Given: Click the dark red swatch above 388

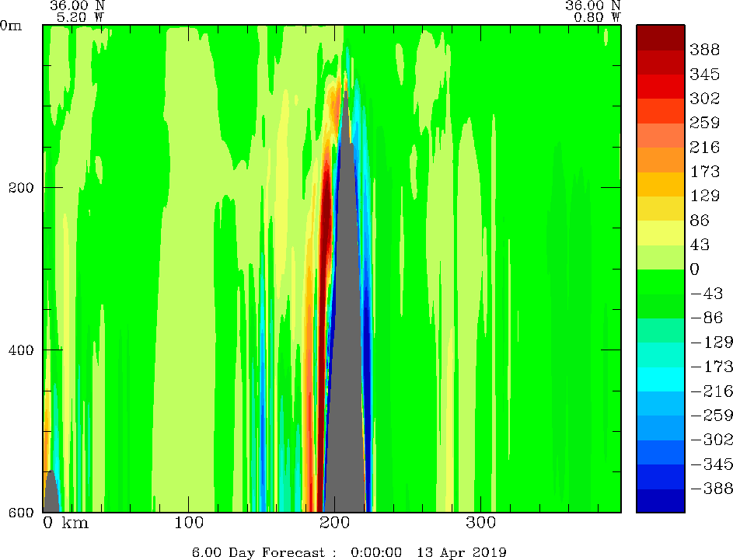Looking at the screenshot, I should (661, 38).
